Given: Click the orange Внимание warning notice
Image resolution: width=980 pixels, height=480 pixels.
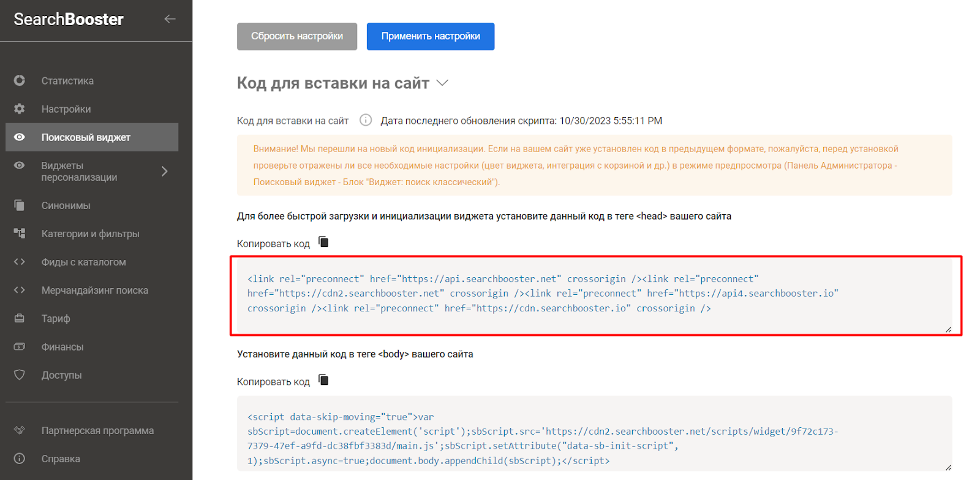Looking at the screenshot, I should point(595,166).
